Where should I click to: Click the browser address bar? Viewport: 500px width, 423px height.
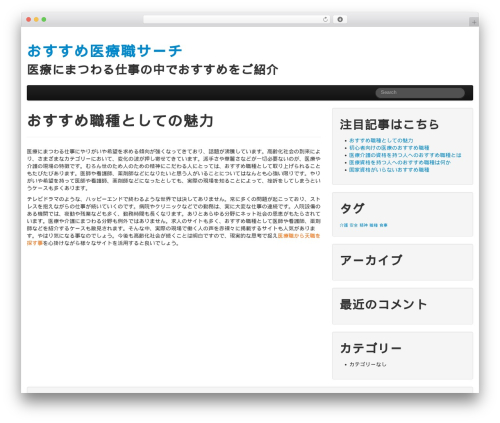(236, 20)
